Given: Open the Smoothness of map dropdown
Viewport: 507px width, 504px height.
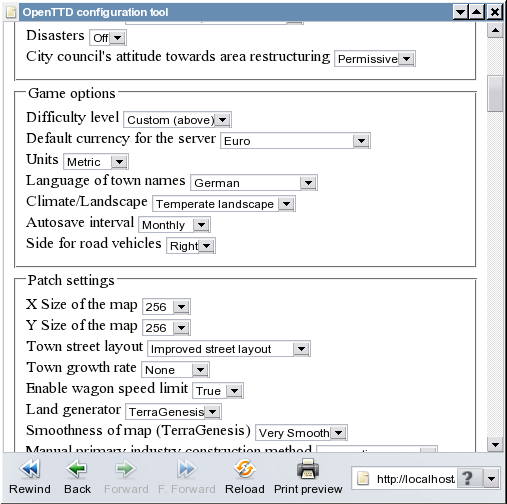Looking at the screenshot, I should pyautogui.click(x=301, y=433).
